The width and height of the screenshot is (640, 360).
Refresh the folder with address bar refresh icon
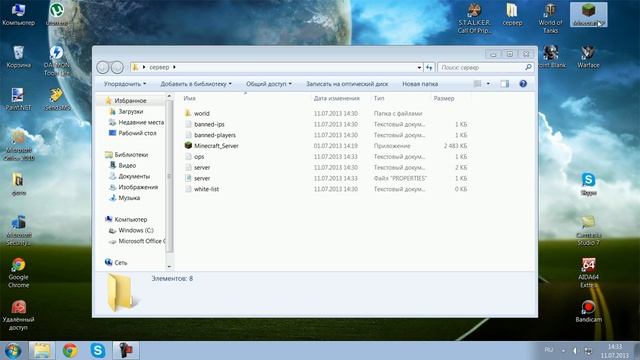coord(429,67)
